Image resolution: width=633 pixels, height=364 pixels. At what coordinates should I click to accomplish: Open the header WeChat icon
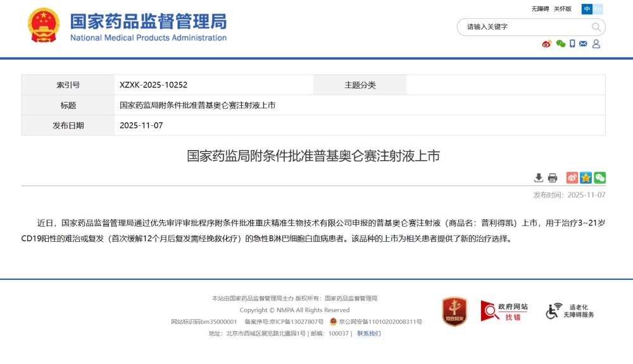560,44
